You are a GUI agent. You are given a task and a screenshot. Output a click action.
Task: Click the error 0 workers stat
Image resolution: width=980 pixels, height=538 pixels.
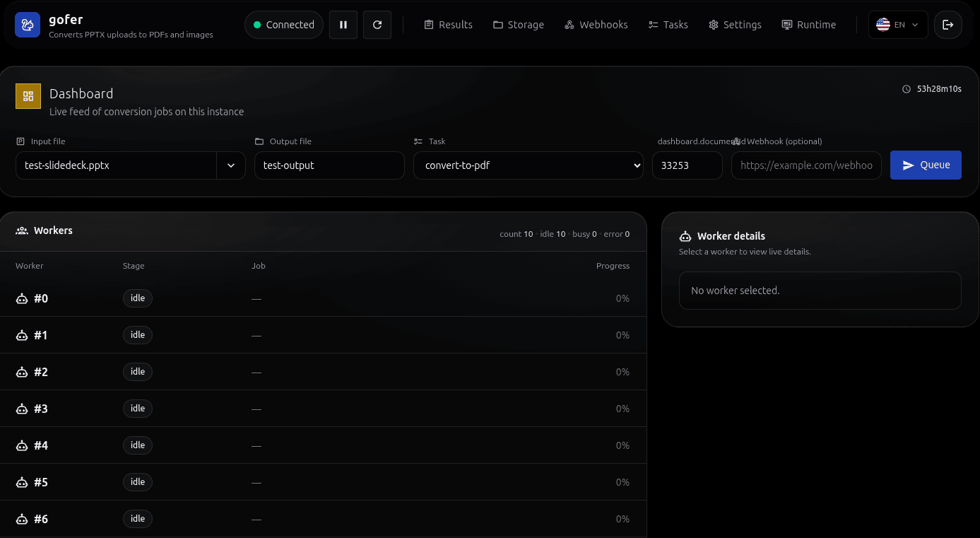click(617, 234)
